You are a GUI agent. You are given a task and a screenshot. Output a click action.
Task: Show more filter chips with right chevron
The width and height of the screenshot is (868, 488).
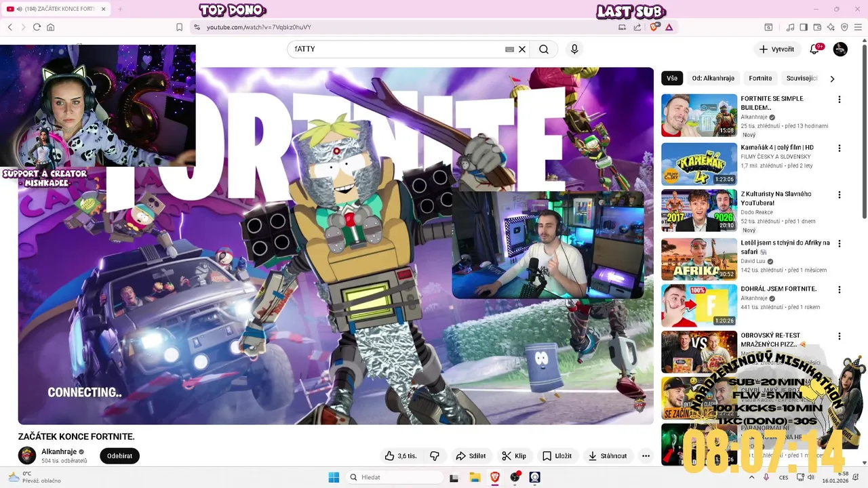(832, 79)
